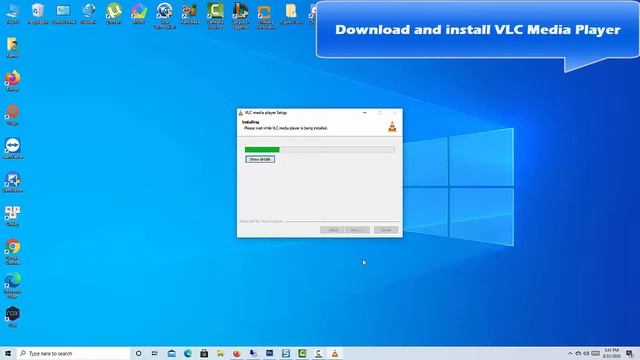Click the taskbar clock and date
Screen dimensions: 640x360
611,353
